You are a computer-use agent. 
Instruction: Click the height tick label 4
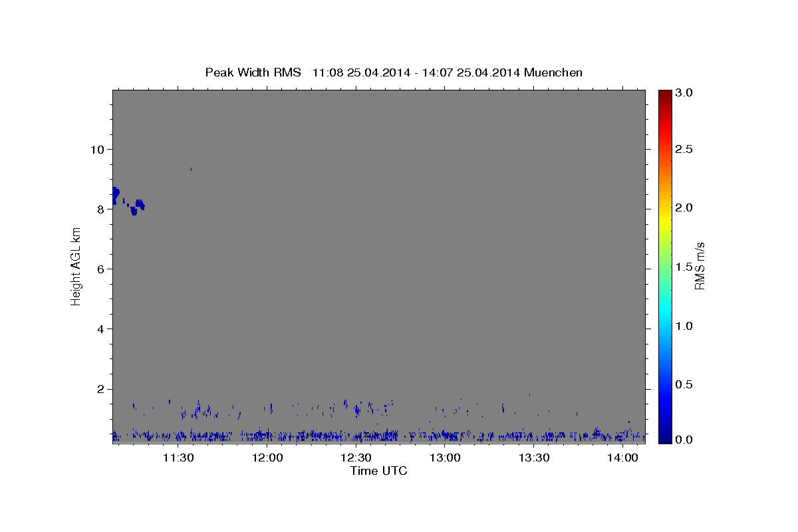click(x=100, y=329)
